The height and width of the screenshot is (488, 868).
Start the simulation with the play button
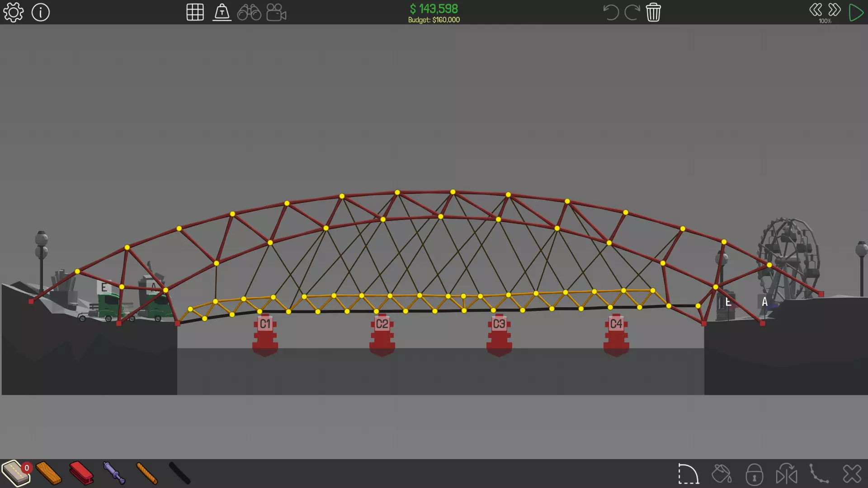tap(856, 12)
